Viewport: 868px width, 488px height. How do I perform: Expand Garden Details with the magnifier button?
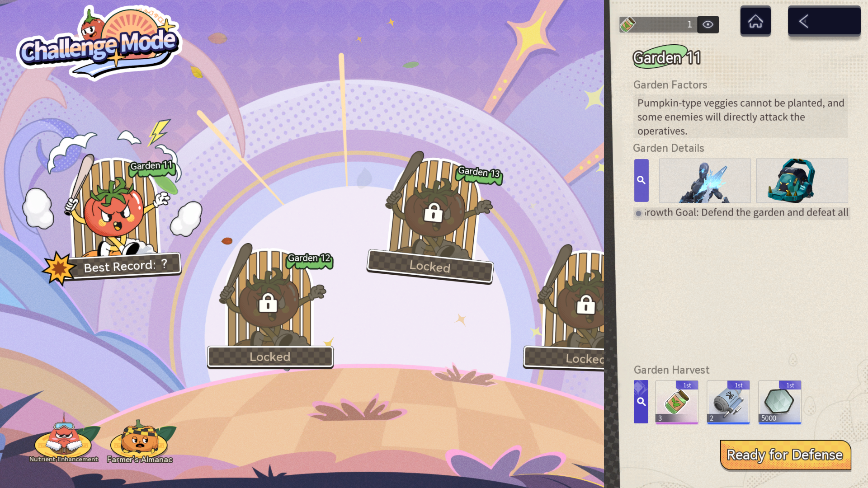[x=641, y=180]
